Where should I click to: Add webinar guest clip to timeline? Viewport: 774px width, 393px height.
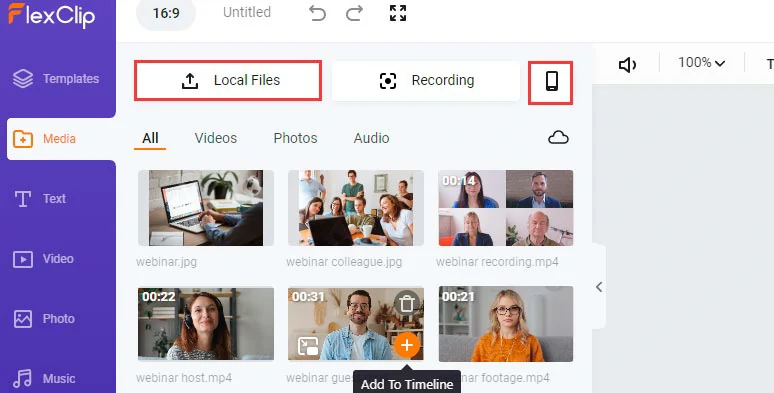[x=407, y=345]
